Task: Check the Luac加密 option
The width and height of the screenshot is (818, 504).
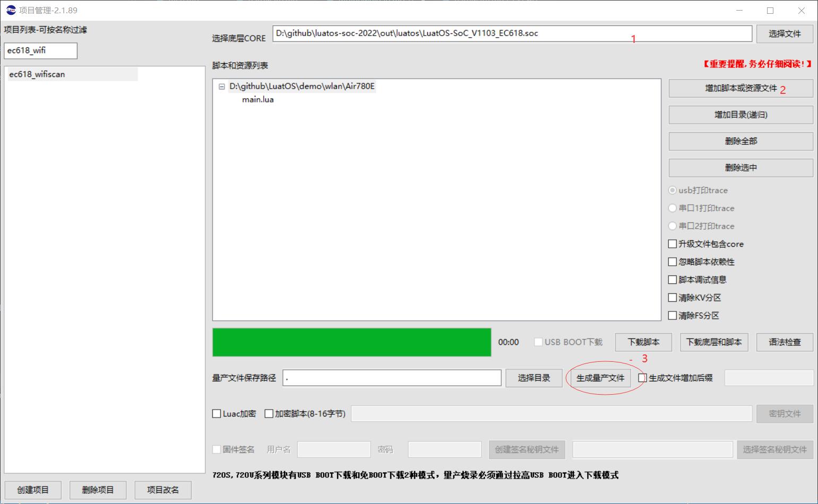Action: coord(217,414)
